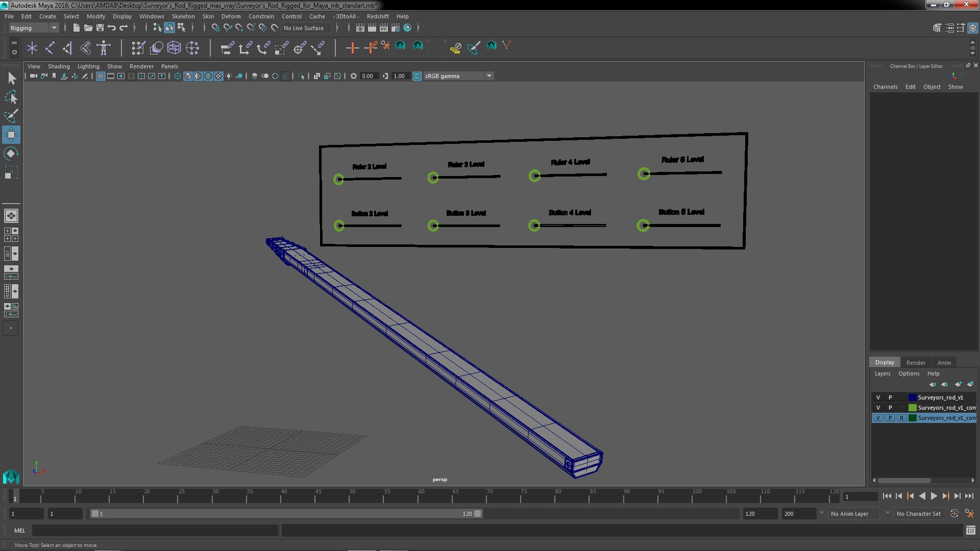This screenshot has height=551, width=980.
Task: Click the Save scene icon
Action: [x=100, y=28]
